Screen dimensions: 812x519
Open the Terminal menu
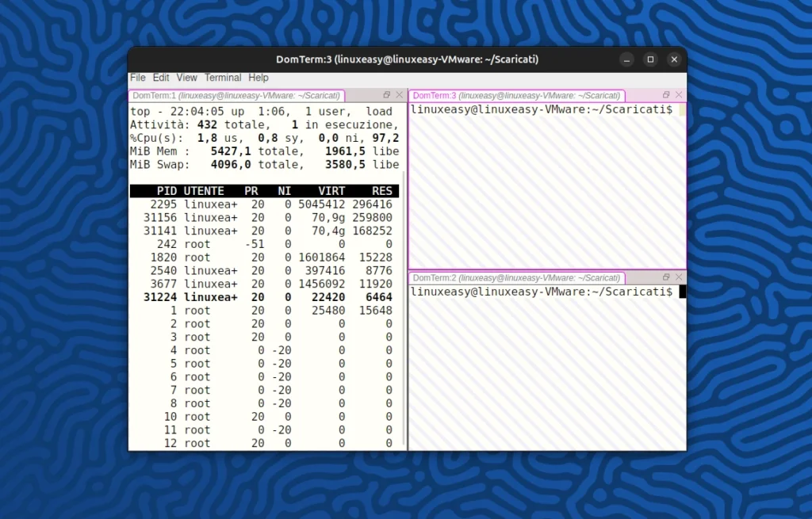point(222,77)
